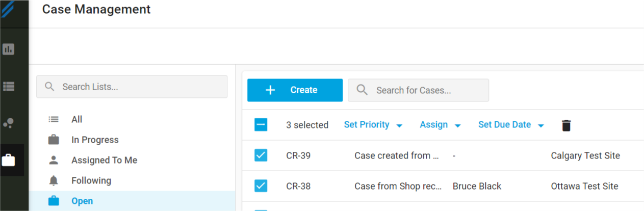Deselect all cases via the header checkbox
This screenshot has height=211, width=644.
tap(261, 125)
